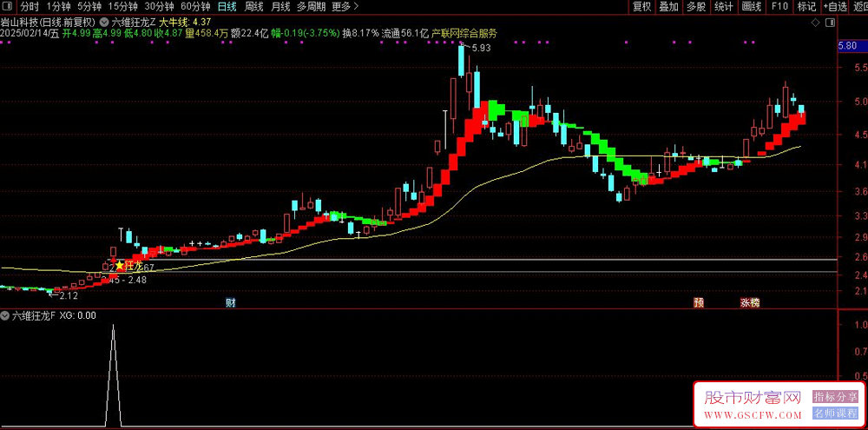Click the 流通56.1亿 float value
The height and width of the screenshot is (430, 868).
[405, 33]
